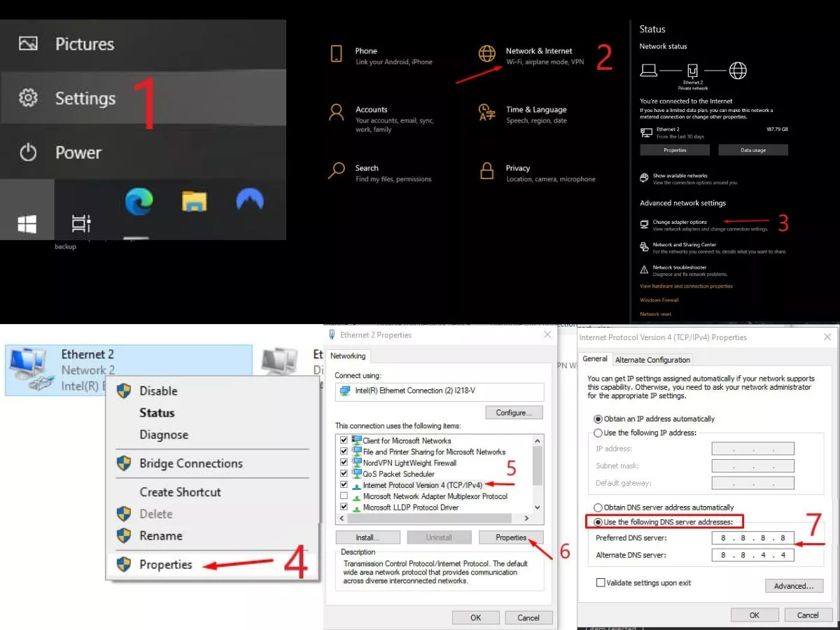The width and height of the screenshot is (840, 630).
Task: Click the Properties button under Network status
Action: pyautogui.click(x=675, y=150)
